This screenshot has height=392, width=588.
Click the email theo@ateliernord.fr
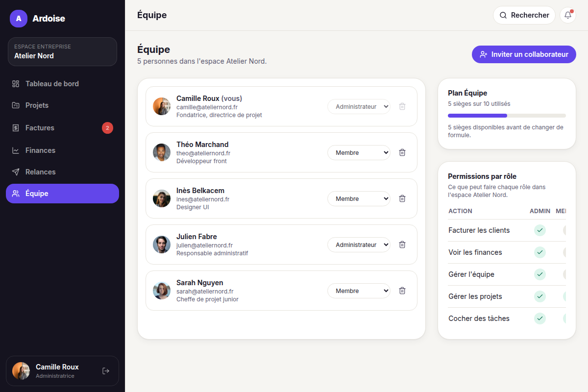tap(203, 153)
